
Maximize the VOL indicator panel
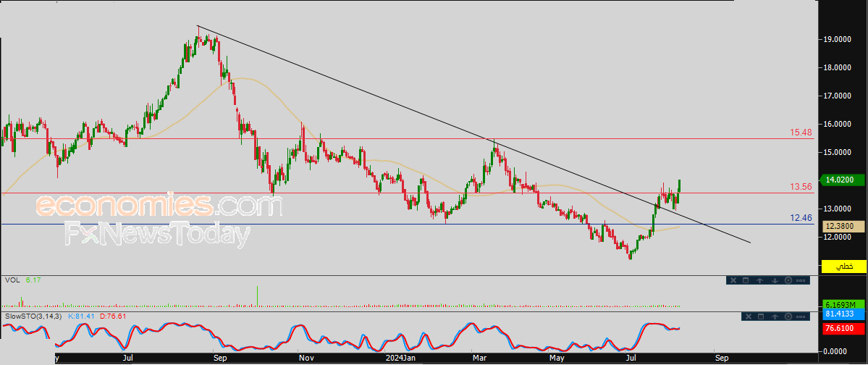[746, 280]
